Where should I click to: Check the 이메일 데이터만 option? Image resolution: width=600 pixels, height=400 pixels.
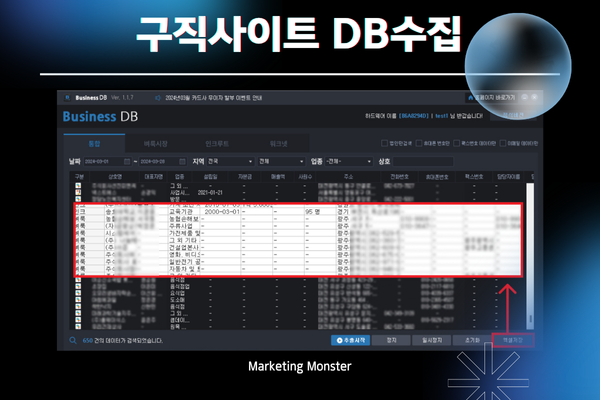(503, 143)
